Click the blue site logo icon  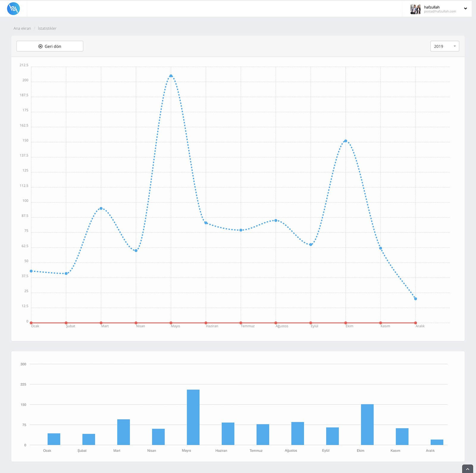pos(13,8)
